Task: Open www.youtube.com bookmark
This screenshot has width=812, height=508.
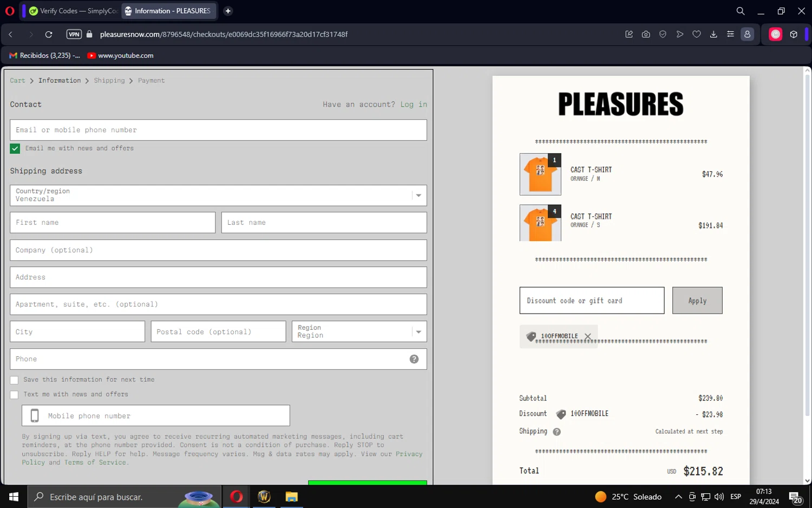Action: tap(120, 55)
